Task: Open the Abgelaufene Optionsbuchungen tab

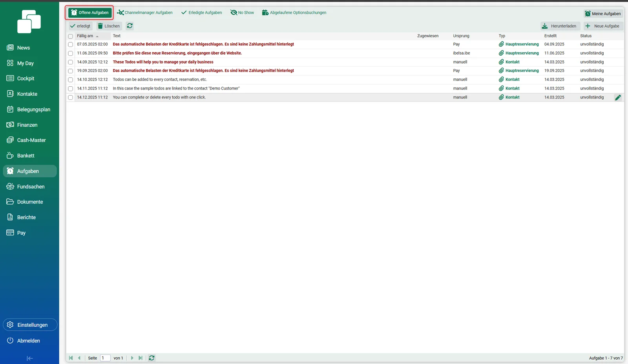Action: [x=294, y=13]
